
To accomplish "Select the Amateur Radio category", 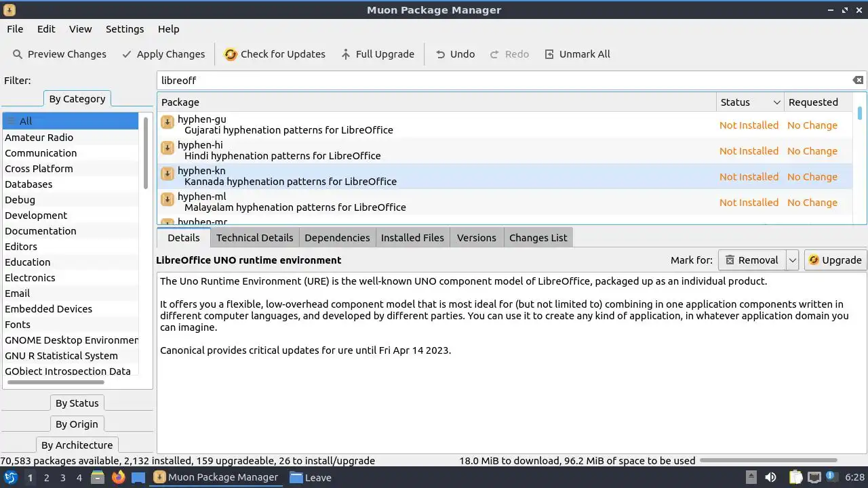I will tap(71, 138).
